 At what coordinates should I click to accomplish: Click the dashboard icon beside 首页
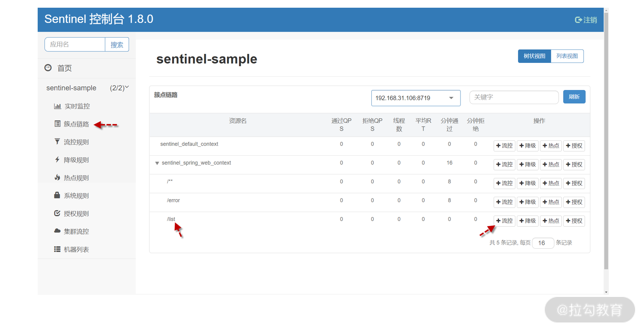(48, 68)
